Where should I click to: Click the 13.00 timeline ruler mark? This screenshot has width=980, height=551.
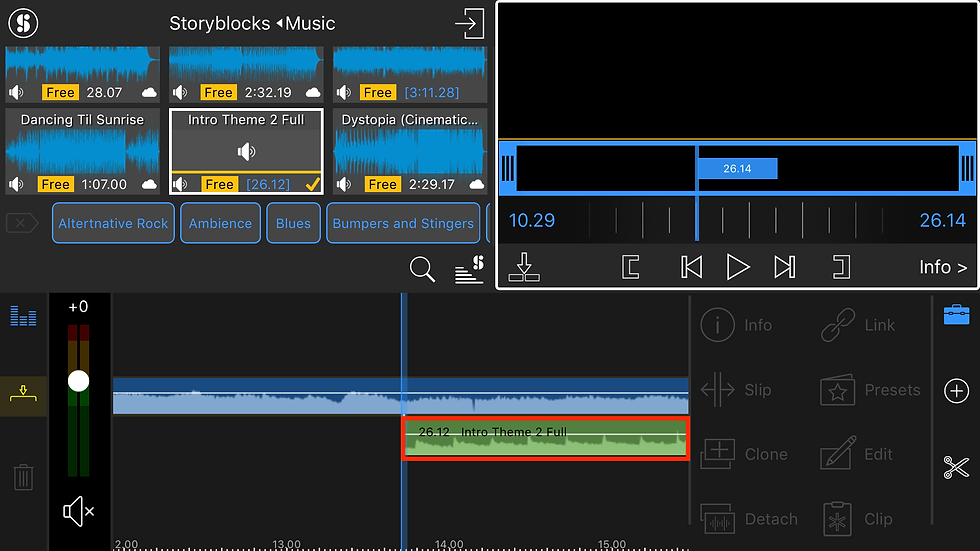pyautogui.click(x=287, y=544)
